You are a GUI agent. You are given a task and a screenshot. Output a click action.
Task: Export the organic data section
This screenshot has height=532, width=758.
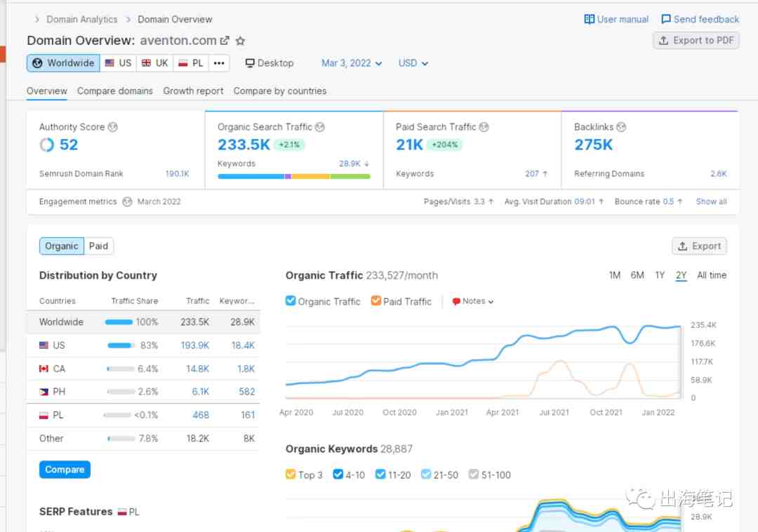click(x=699, y=246)
